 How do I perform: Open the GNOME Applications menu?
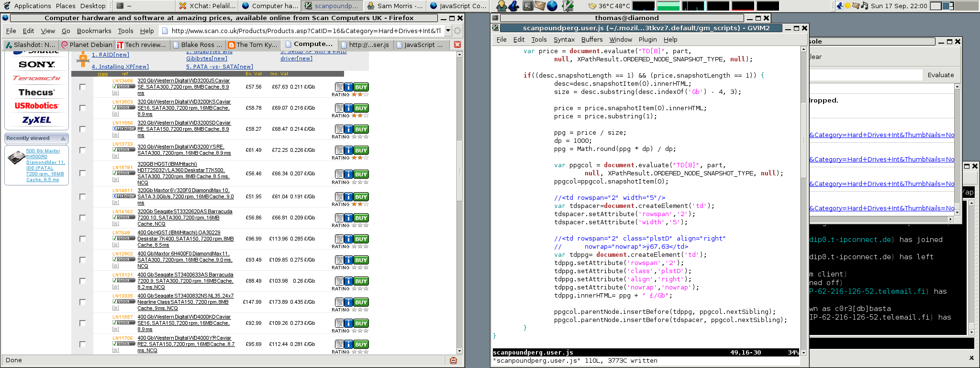[x=32, y=6]
